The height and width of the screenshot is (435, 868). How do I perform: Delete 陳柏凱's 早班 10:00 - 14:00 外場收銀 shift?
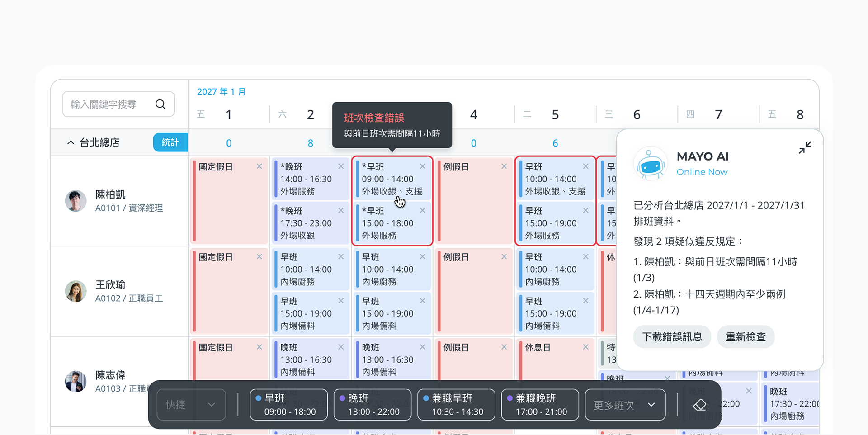pyautogui.click(x=585, y=166)
